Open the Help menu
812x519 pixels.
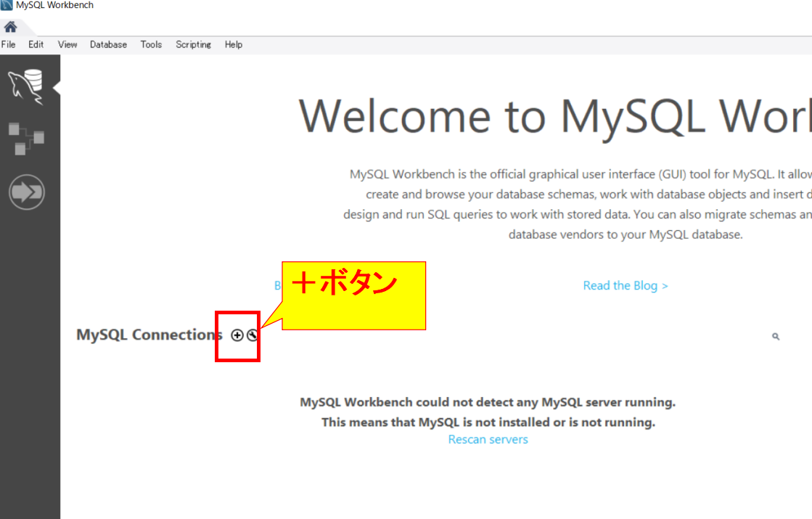pos(234,44)
